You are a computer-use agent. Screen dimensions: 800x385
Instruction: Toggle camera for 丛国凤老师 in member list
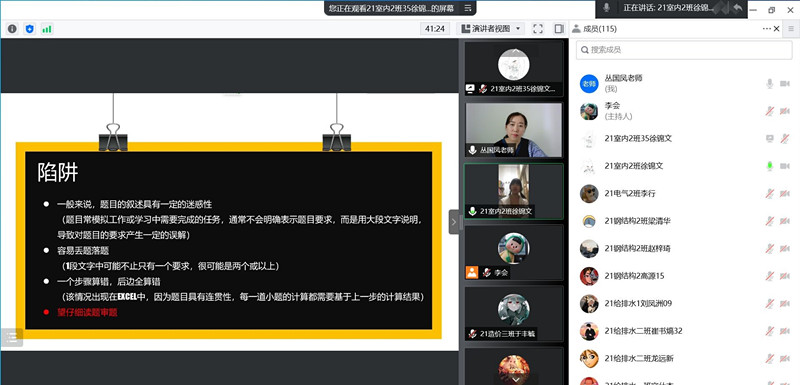pyautogui.click(x=785, y=83)
